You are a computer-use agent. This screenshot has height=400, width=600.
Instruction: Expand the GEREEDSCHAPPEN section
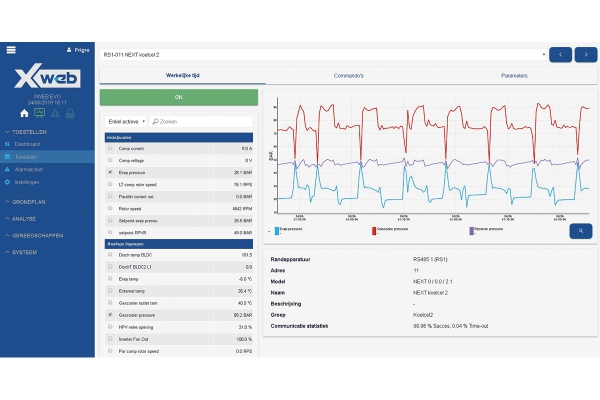coord(34,235)
